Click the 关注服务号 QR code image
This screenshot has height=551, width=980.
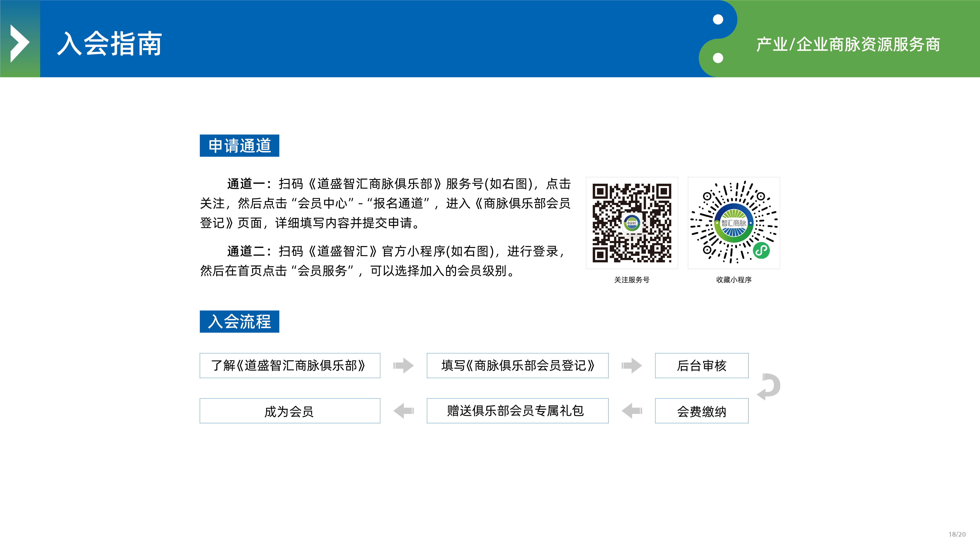[x=632, y=223]
